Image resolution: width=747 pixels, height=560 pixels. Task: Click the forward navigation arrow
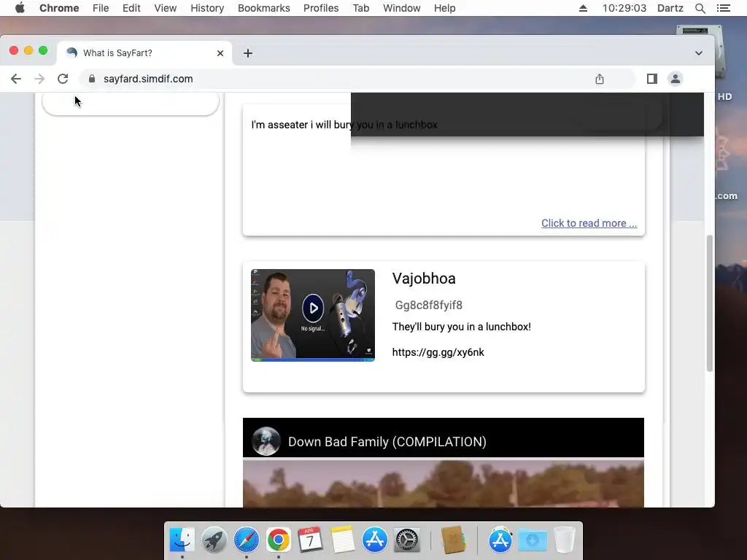pyautogui.click(x=39, y=79)
